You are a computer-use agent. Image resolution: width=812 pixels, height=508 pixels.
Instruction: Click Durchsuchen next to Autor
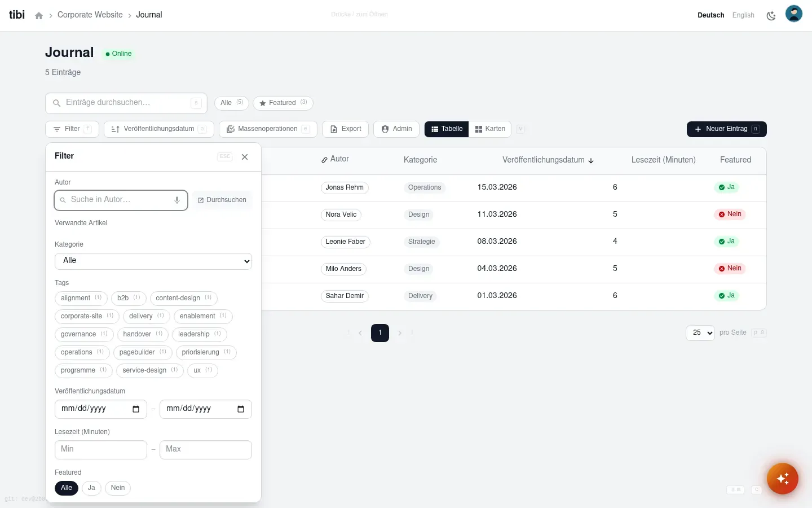(222, 200)
